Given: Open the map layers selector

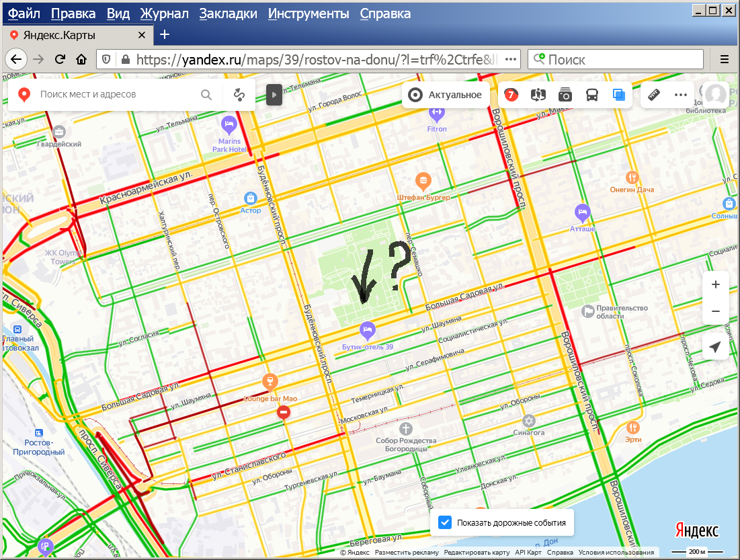Looking at the screenshot, I should click(x=619, y=95).
